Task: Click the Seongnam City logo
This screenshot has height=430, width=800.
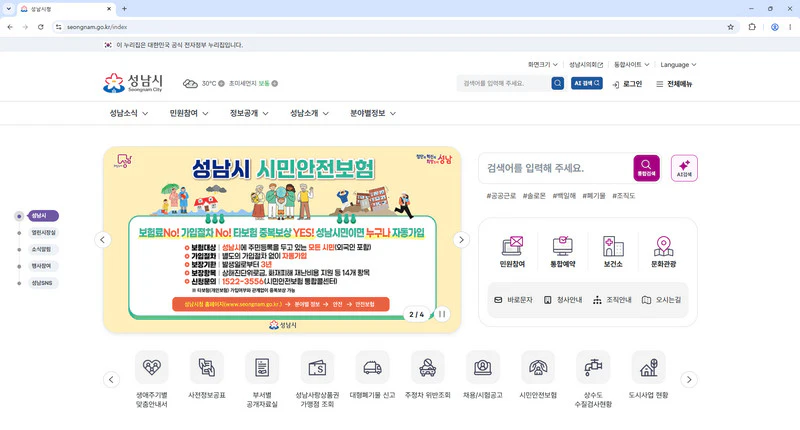Action: 133,83
